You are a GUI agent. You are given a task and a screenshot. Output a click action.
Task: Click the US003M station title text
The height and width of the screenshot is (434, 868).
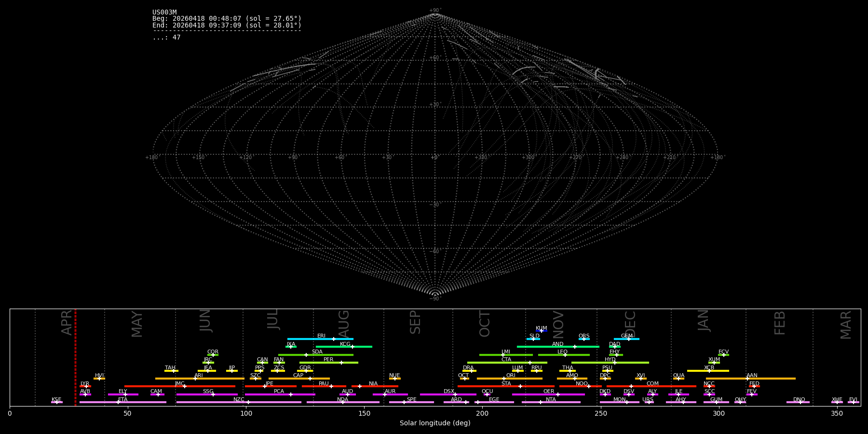(x=164, y=13)
